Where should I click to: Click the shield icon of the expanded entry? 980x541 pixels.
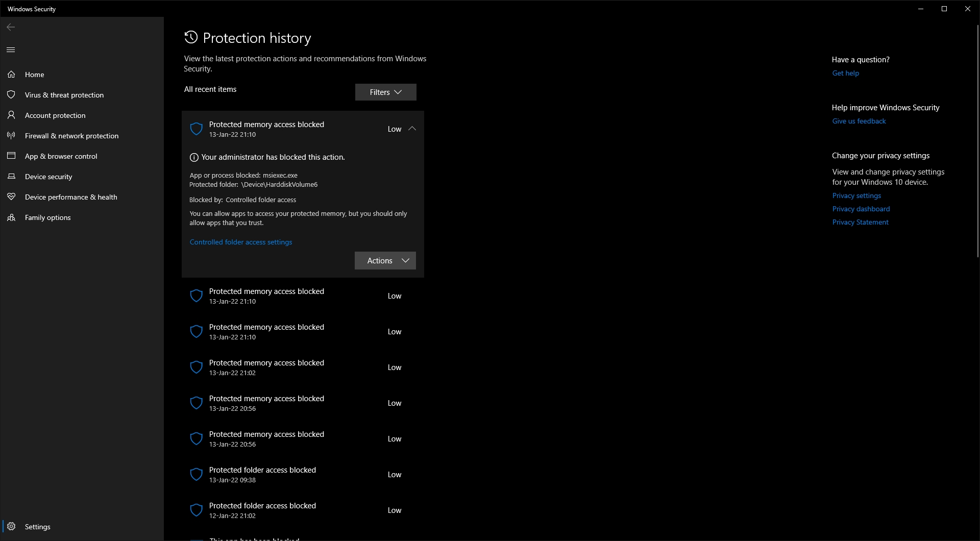197,129
